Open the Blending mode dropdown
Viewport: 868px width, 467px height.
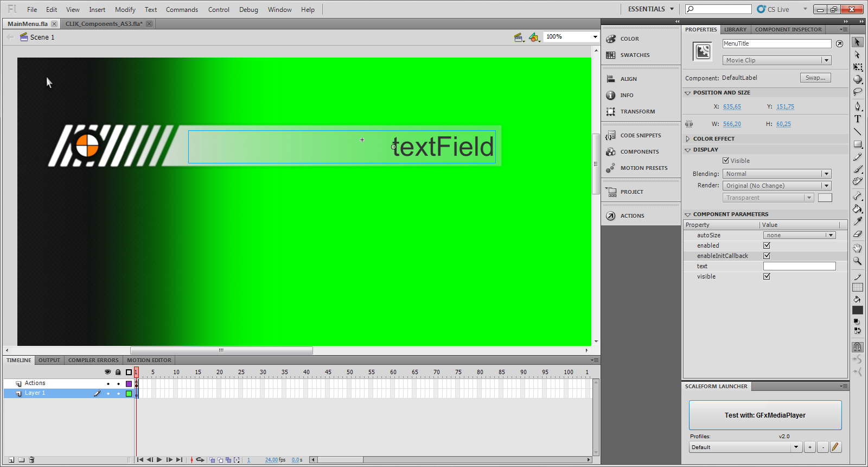pyautogui.click(x=776, y=174)
